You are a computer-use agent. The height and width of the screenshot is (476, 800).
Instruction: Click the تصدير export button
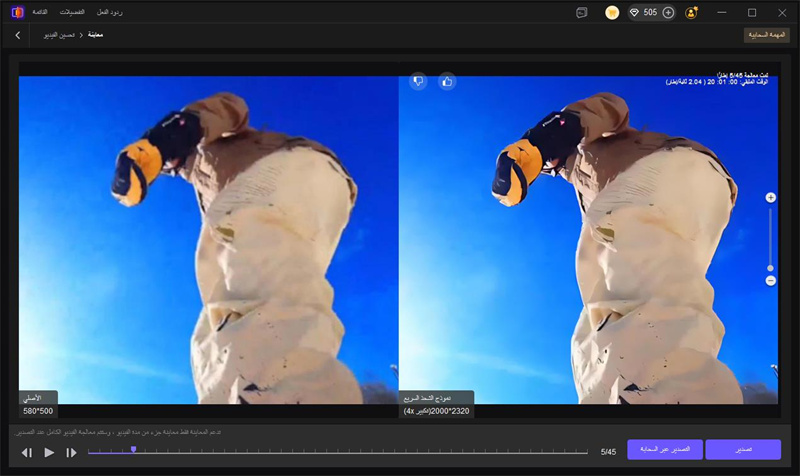point(742,450)
